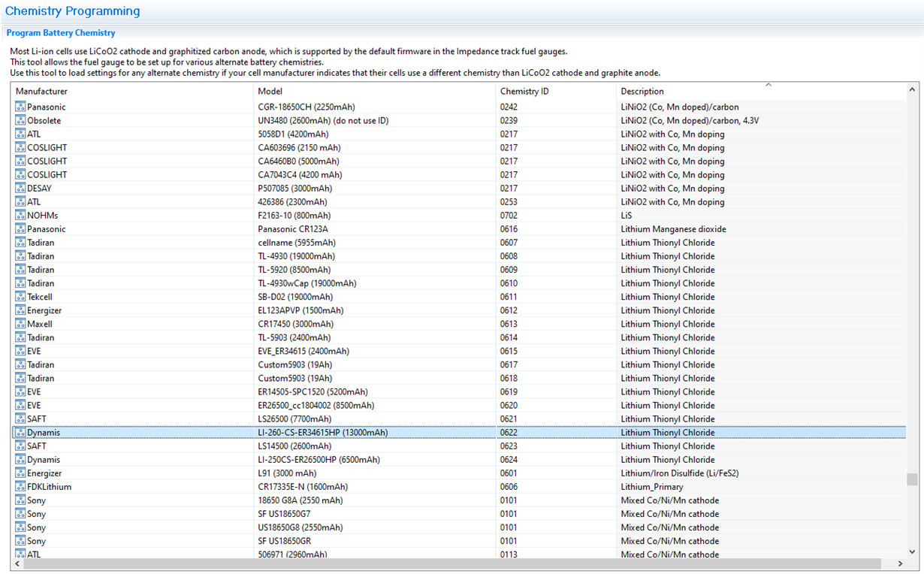Click the Chemistry ID 0622 cell

[x=509, y=432]
